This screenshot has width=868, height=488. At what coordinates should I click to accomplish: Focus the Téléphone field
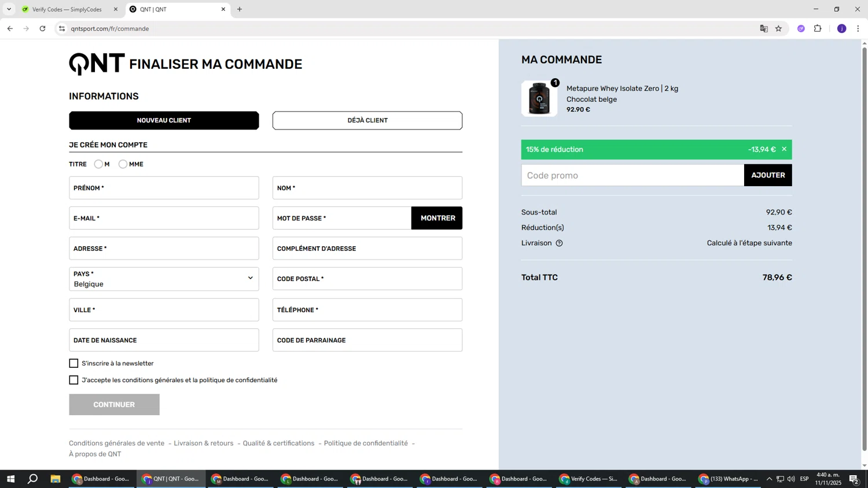367,310
